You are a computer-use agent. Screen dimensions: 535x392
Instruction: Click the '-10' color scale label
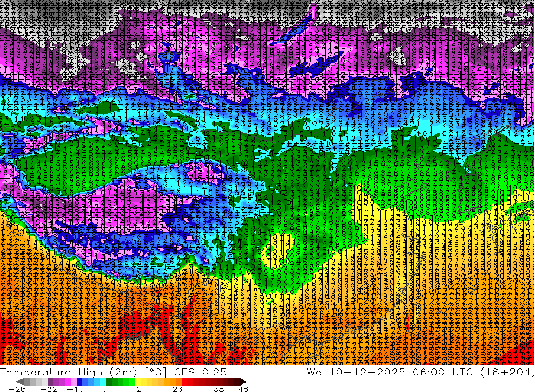click(x=75, y=389)
